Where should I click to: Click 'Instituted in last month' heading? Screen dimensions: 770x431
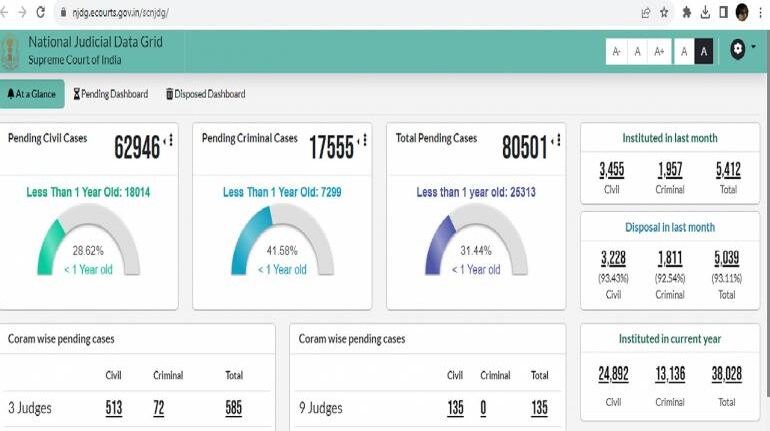pyautogui.click(x=670, y=138)
